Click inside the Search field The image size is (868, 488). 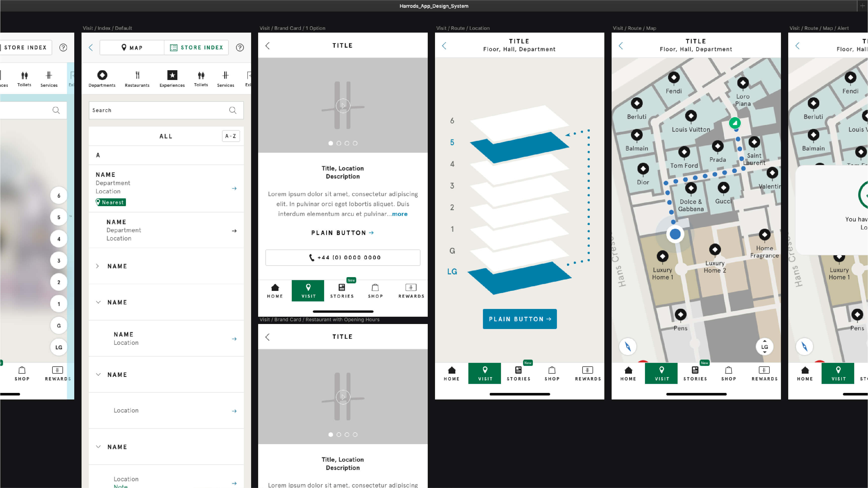coord(158,110)
